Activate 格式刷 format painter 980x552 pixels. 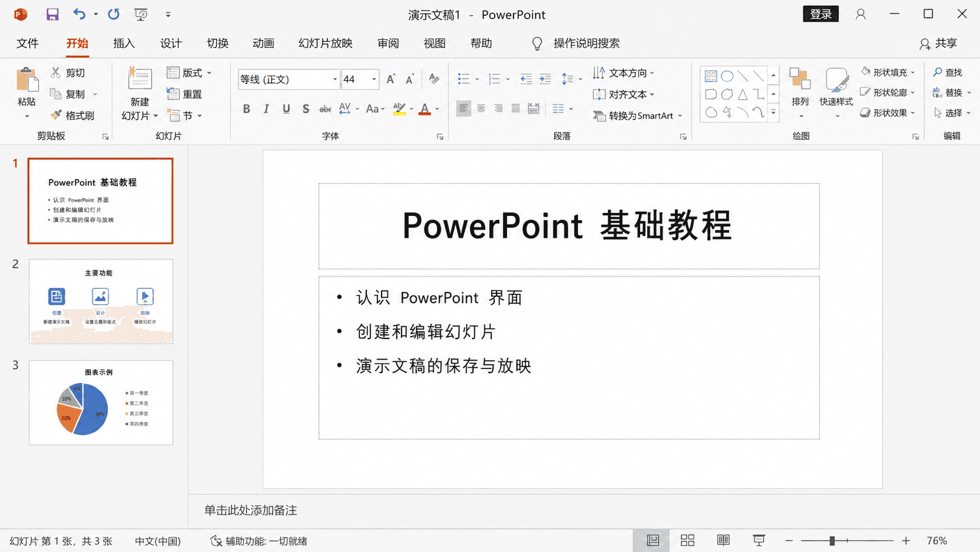click(x=72, y=116)
